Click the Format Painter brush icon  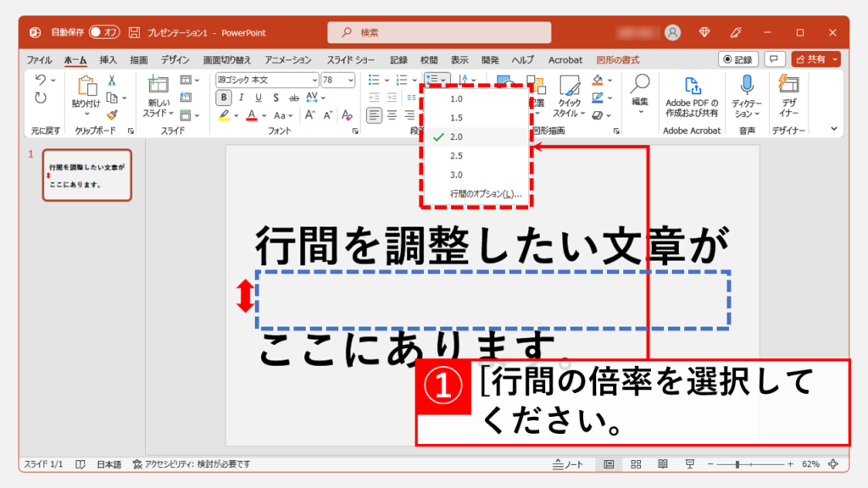click(x=111, y=115)
